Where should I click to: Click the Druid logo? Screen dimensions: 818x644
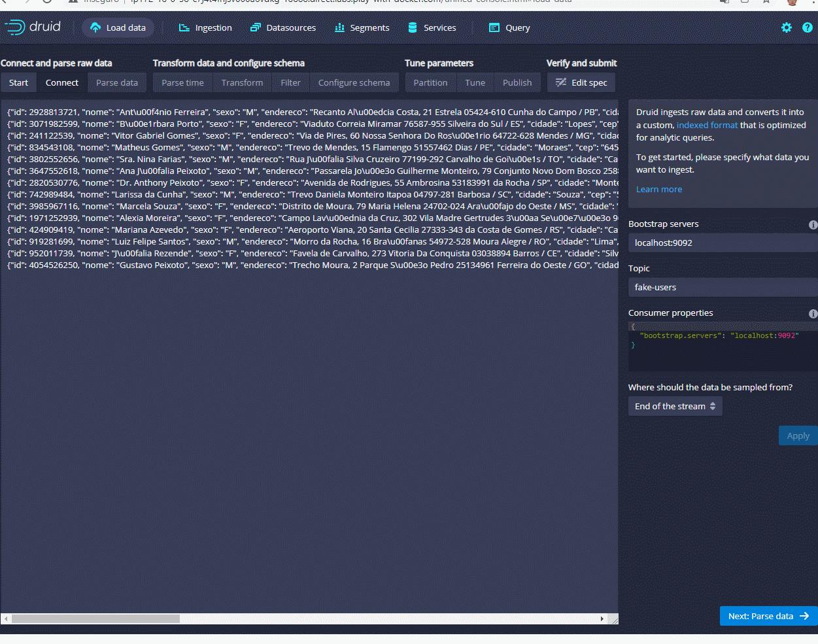coord(33,27)
